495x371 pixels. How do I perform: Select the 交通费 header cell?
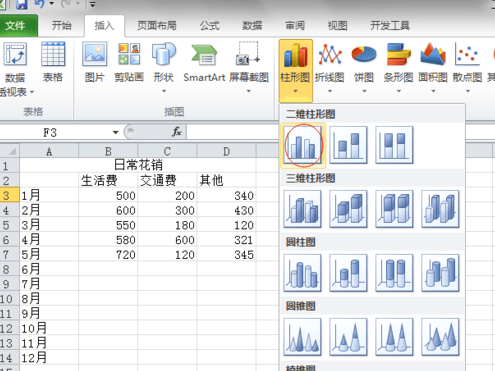[x=167, y=181]
